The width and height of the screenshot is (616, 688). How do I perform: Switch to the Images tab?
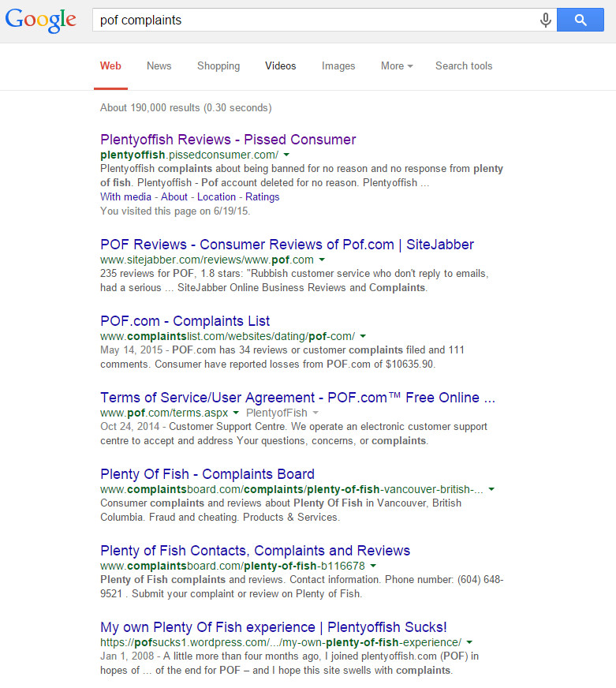[x=338, y=65]
